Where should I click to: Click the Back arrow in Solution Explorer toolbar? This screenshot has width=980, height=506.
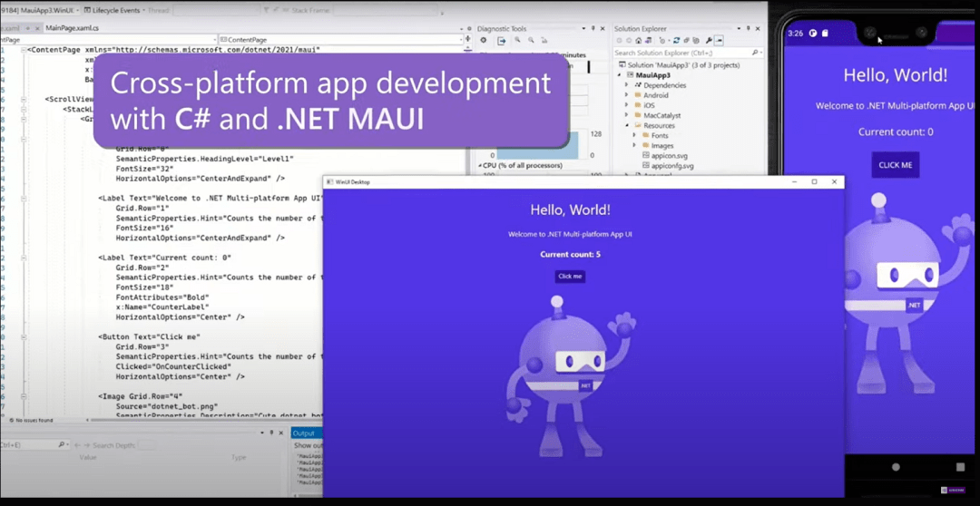coord(620,41)
